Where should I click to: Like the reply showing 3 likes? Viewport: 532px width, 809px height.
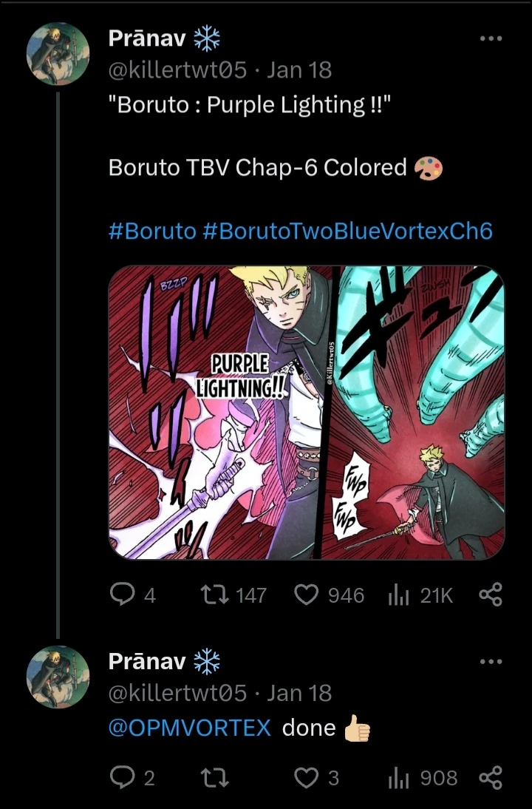point(307,777)
